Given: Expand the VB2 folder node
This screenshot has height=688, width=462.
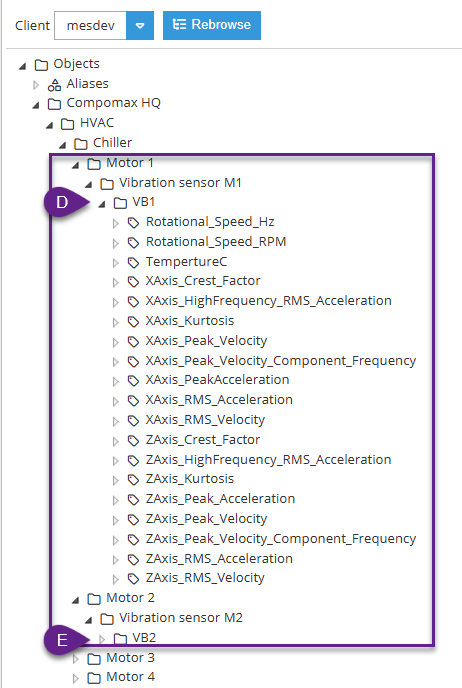Looking at the screenshot, I should coord(102,639).
